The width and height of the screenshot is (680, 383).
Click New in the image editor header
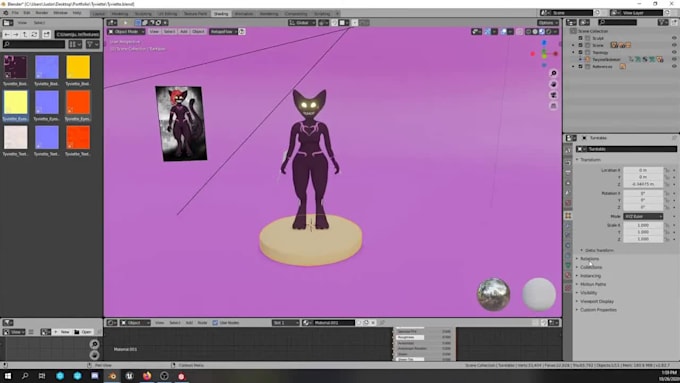tap(62, 332)
